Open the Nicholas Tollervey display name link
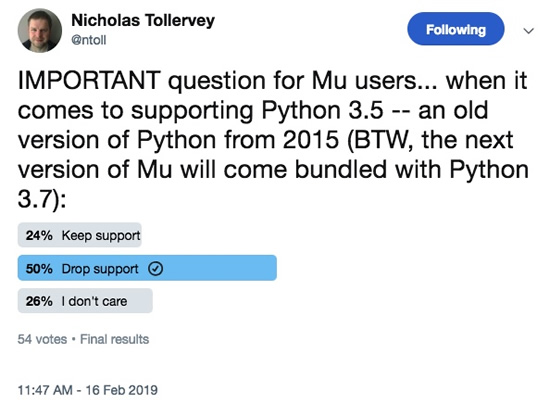Viewport: 550px width, 404px height. (x=143, y=20)
